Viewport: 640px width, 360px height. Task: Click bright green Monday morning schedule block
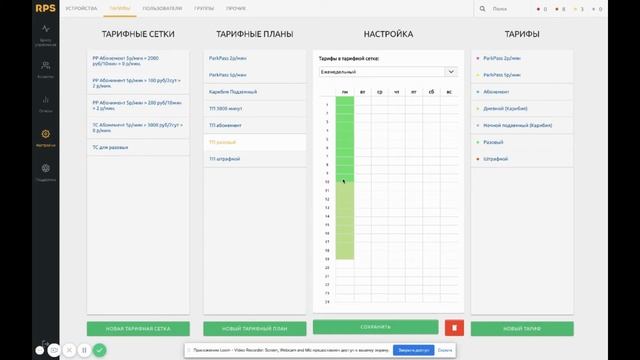[x=345, y=139]
